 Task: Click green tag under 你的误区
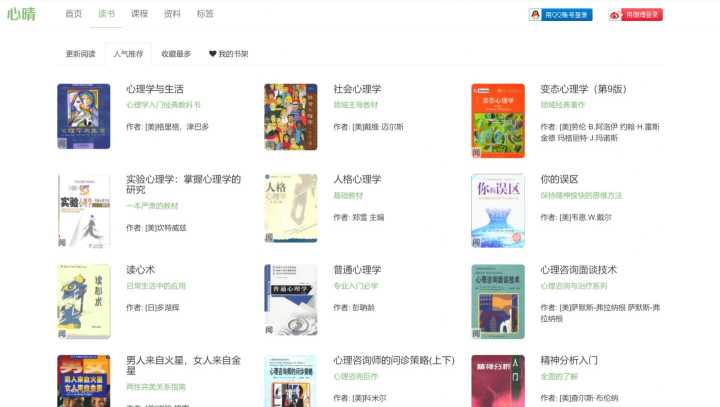tap(581, 195)
